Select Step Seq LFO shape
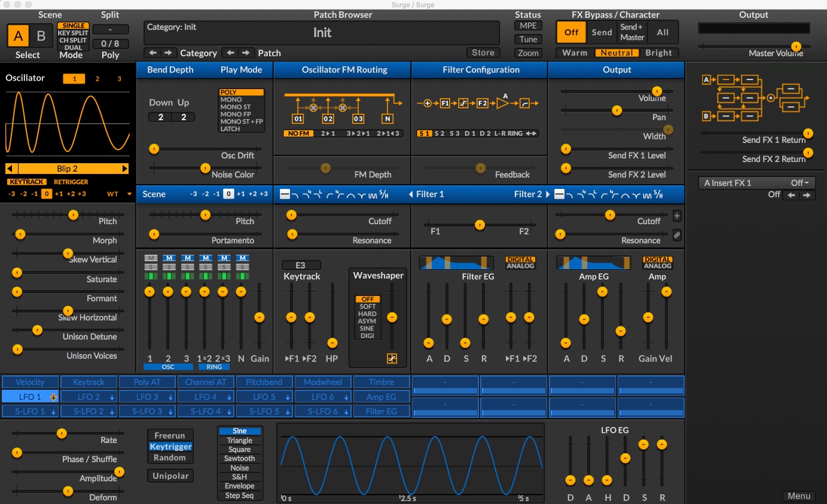The width and height of the screenshot is (827, 504). pos(240,495)
